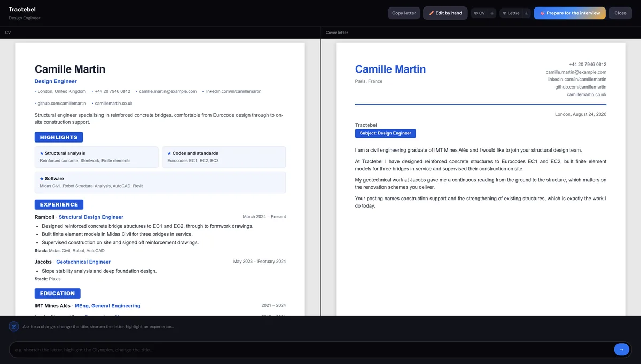
Task: Click linkedin.com/in/camillemartin in the CV
Action: (x=233, y=91)
